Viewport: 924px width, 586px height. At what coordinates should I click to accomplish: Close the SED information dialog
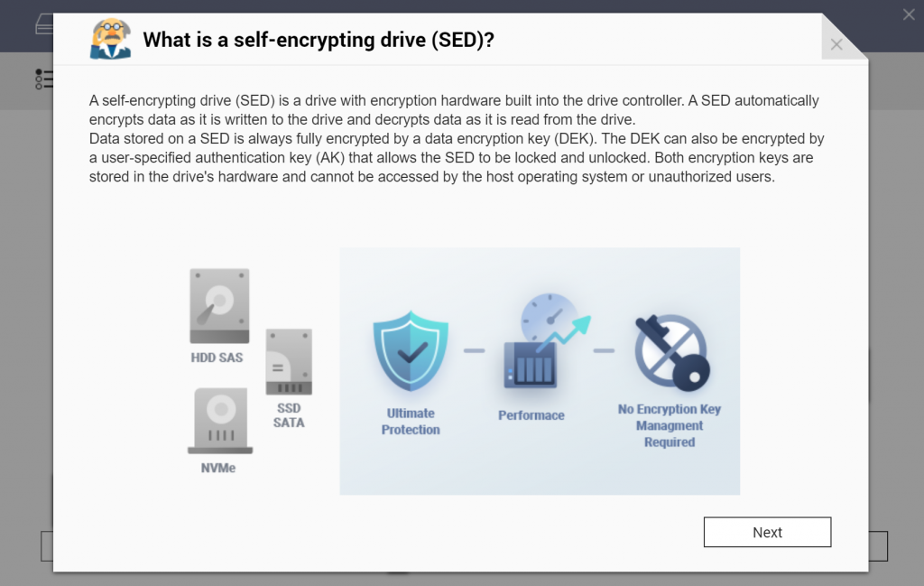[x=836, y=43]
